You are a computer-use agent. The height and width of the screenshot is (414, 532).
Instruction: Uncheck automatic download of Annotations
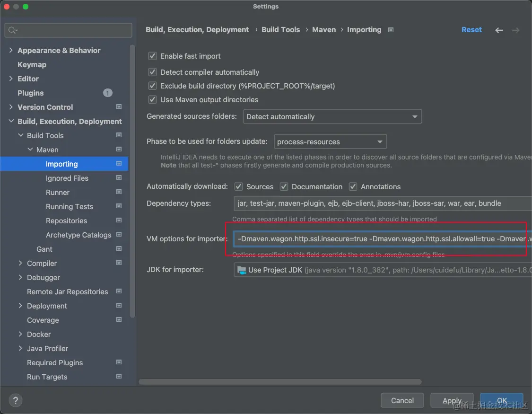pos(353,186)
